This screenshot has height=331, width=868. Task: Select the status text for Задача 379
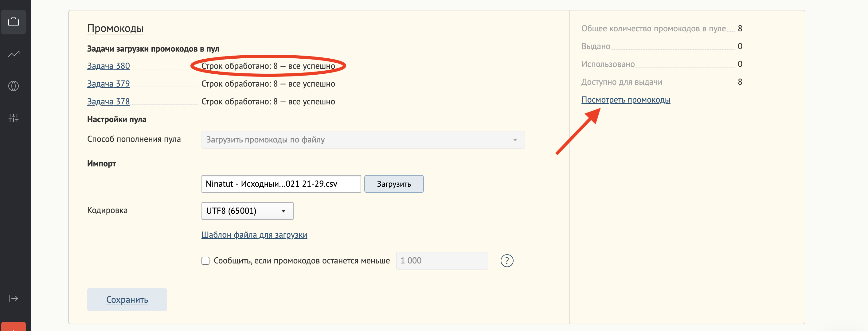[268, 84]
